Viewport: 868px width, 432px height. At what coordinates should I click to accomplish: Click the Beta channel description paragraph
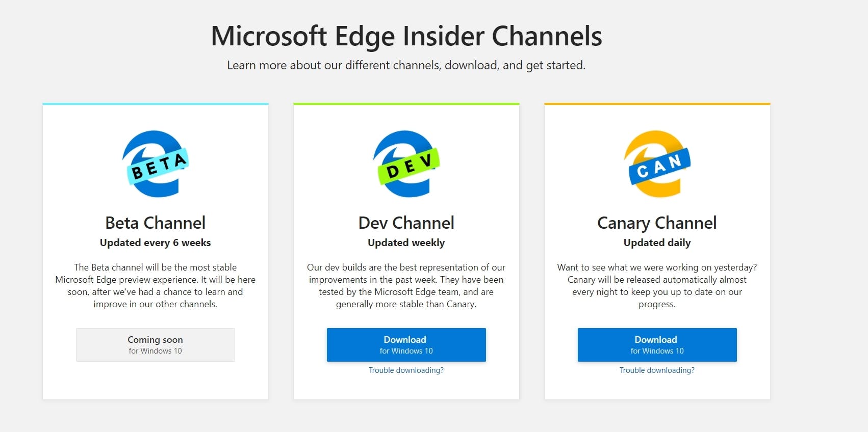click(x=156, y=286)
